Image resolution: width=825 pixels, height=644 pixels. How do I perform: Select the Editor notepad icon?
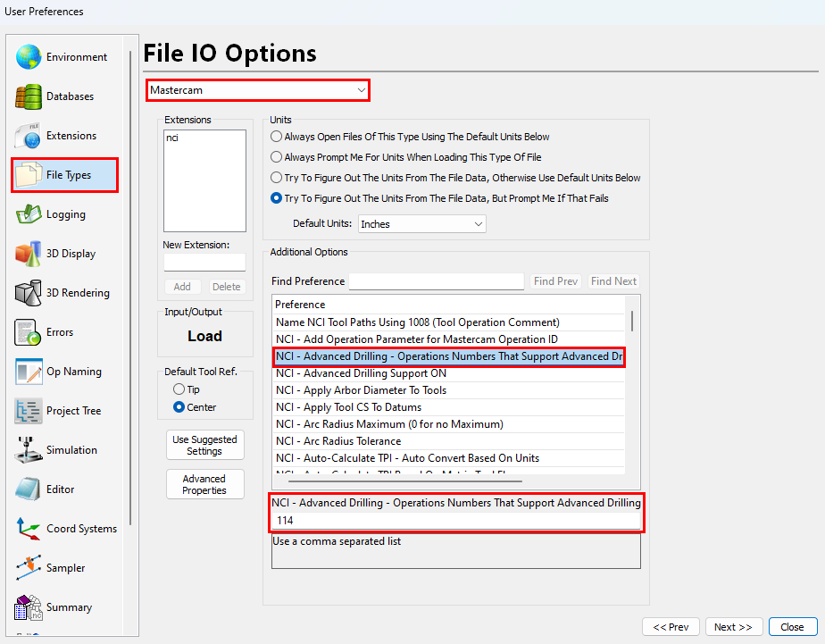click(29, 489)
